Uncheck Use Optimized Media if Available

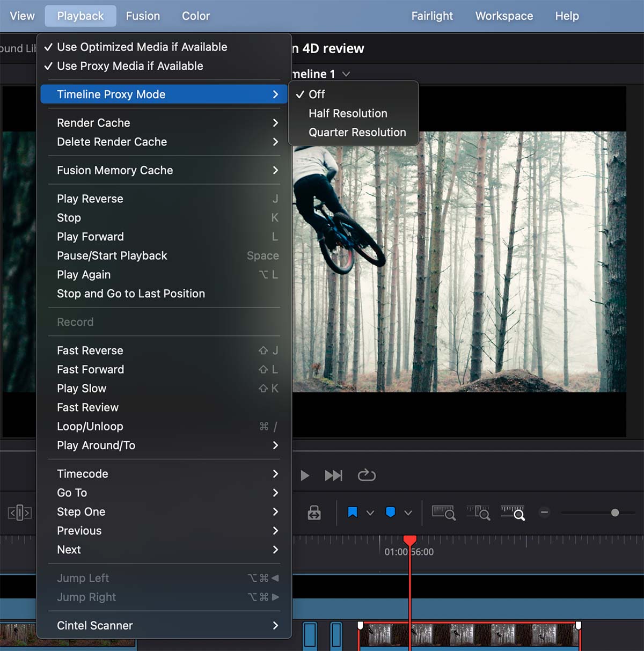pos(142,47)
